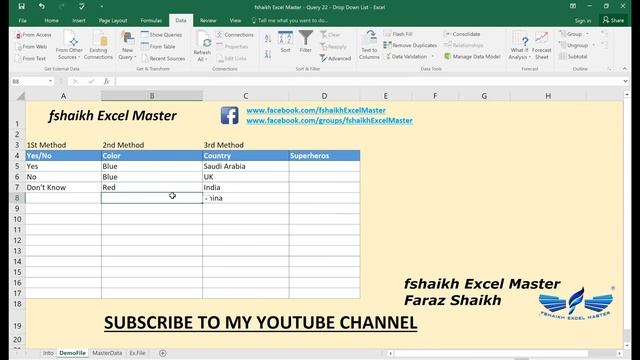Click Recent Sources button
Viewport: 640px width, 360px height.
[163, 58]
